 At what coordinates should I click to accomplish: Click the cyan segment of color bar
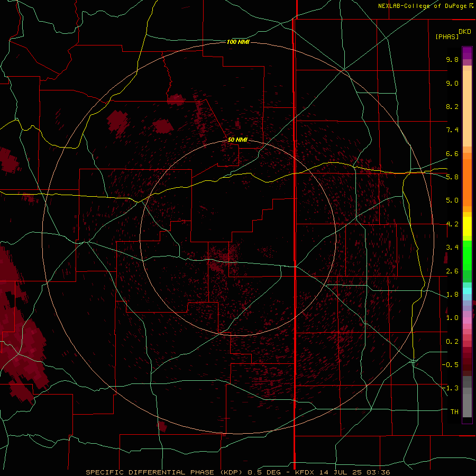click(x=467, y=291)
